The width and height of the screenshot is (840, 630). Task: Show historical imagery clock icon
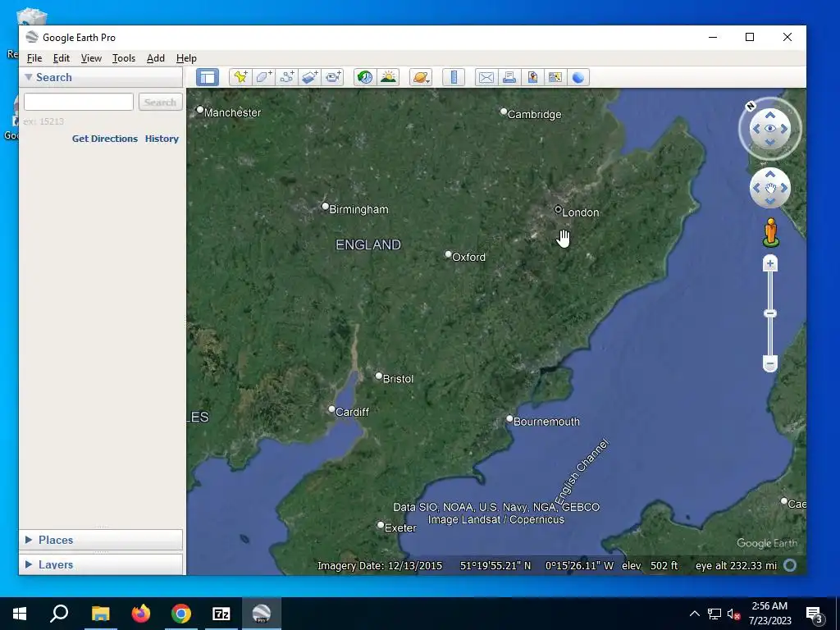coord(365,77)
